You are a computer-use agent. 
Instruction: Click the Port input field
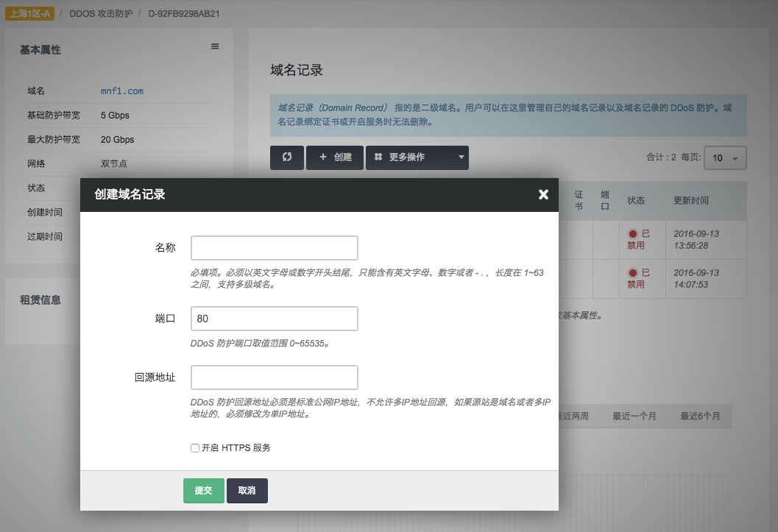(274, 319)
